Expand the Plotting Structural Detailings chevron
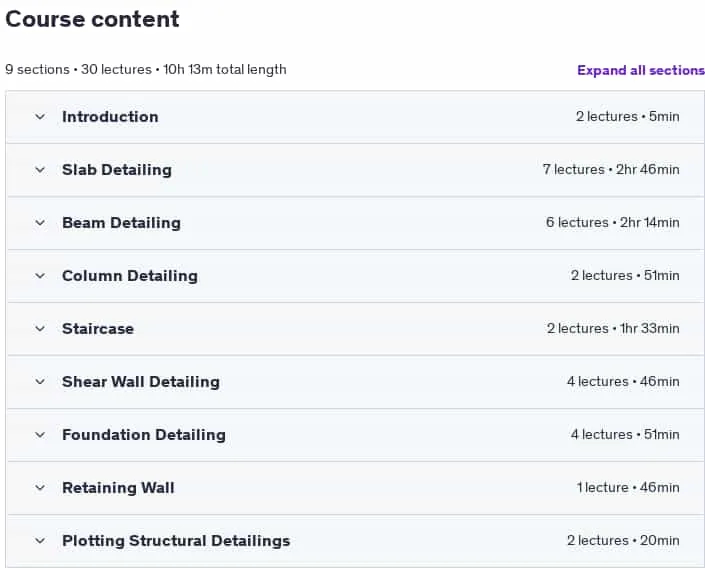The height and width of the screenshot is (568, 705). (40, 541)
